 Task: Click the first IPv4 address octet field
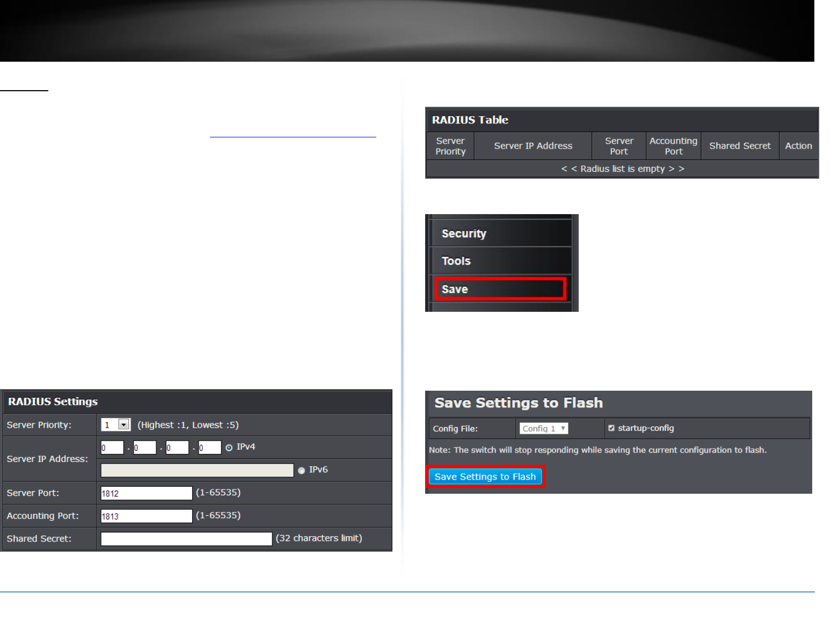(x=112, y=448)
